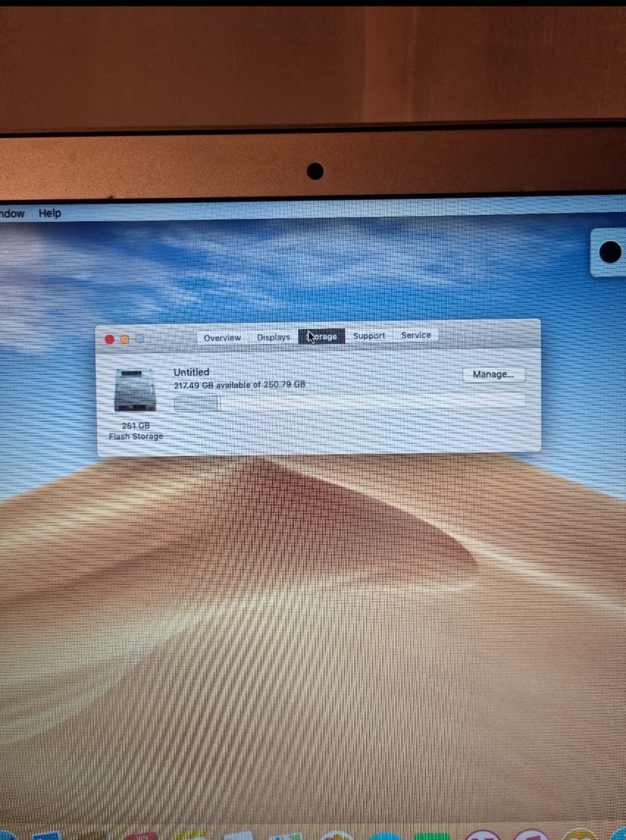Open the Overview tab
Image resolution: width=626 pixels, height=840 pixels.
[x=222, y=338]
